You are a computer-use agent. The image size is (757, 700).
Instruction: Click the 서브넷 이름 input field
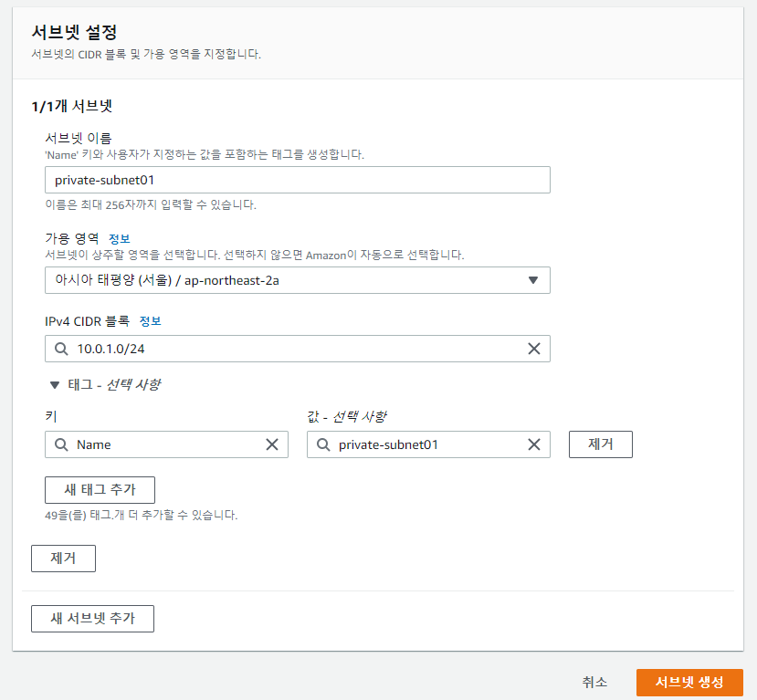(x=298, y=180)
